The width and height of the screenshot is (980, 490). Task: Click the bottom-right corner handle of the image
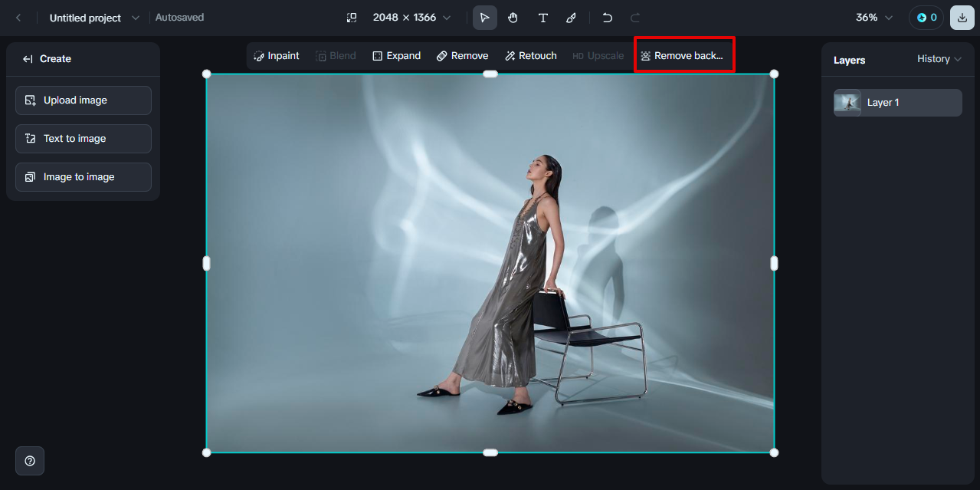coord(774,452)
